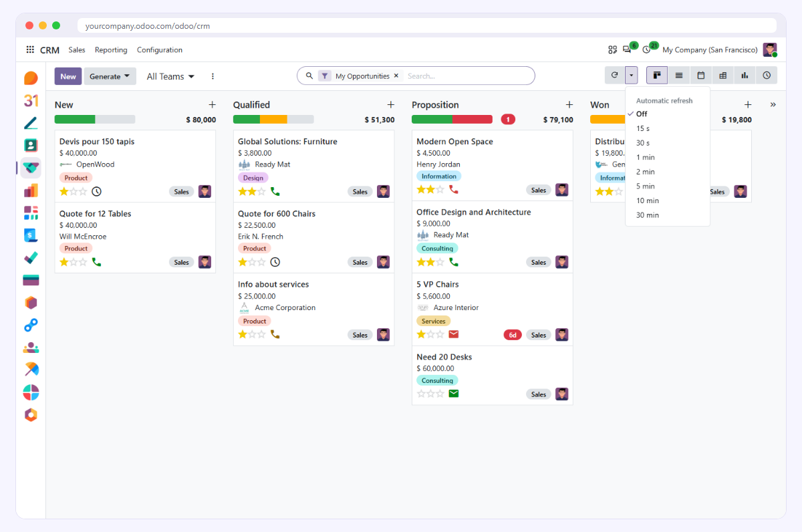
Task: Set automatic refresh to 1 min
Action: pos(668,158)
